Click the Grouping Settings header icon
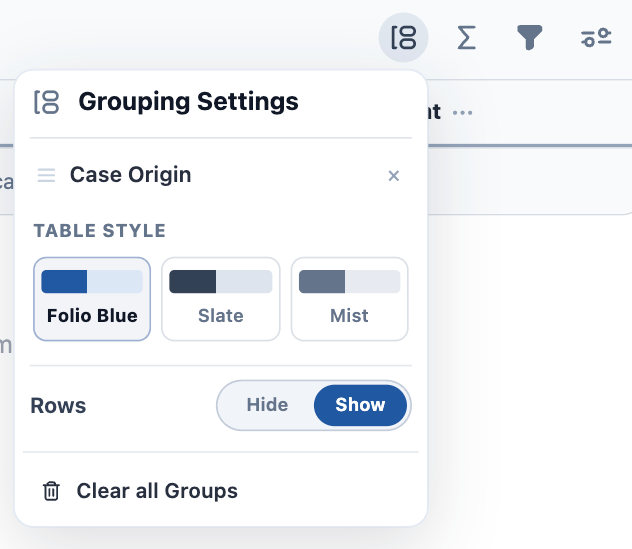 pyautogui.click(x=46, y=102)
